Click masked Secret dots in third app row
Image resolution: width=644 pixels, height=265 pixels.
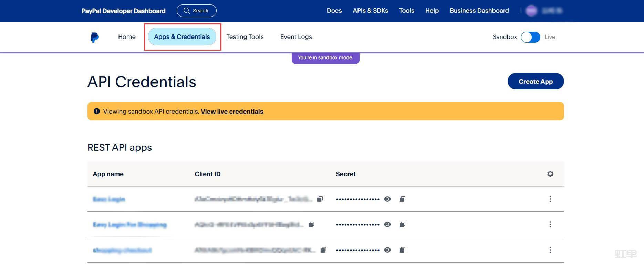pos(358,250)
